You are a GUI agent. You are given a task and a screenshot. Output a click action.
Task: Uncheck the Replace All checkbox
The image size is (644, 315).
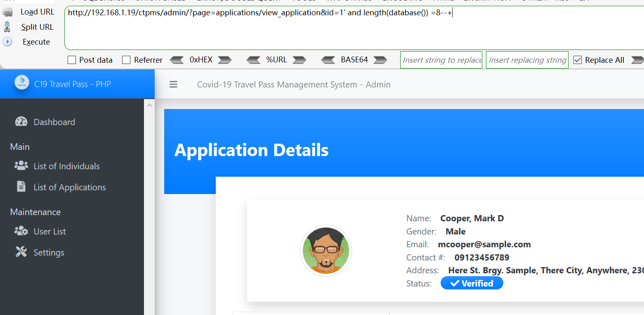click(x=578, y=60)
